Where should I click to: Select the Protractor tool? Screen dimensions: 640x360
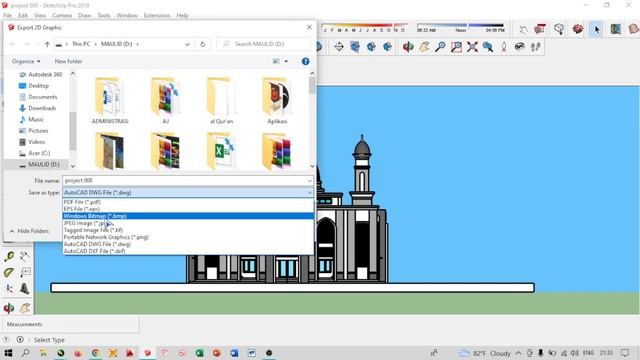point(9,272)
